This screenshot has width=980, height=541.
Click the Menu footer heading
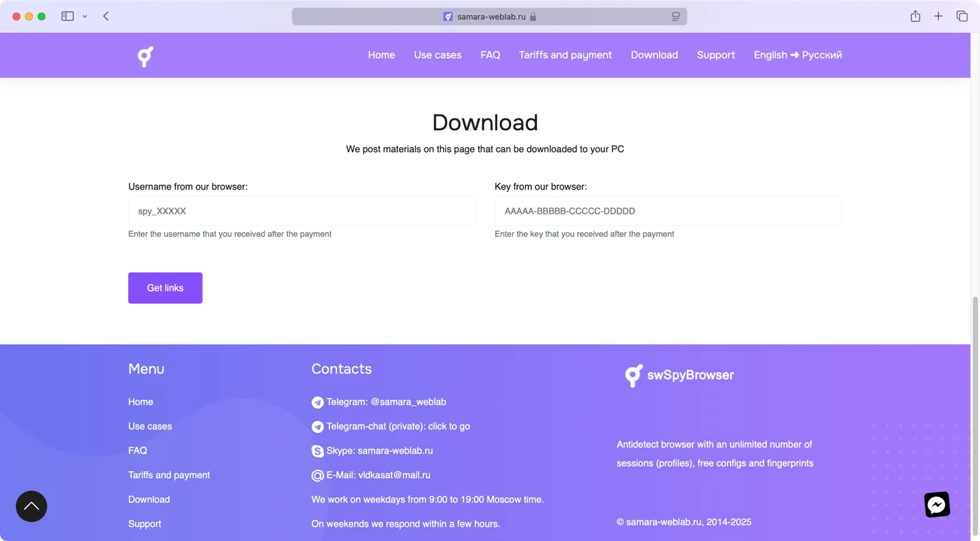pos(146,368)
